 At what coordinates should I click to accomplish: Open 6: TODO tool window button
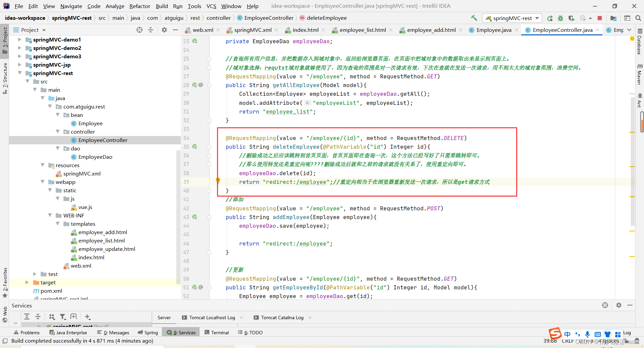(x=250, y=332)
